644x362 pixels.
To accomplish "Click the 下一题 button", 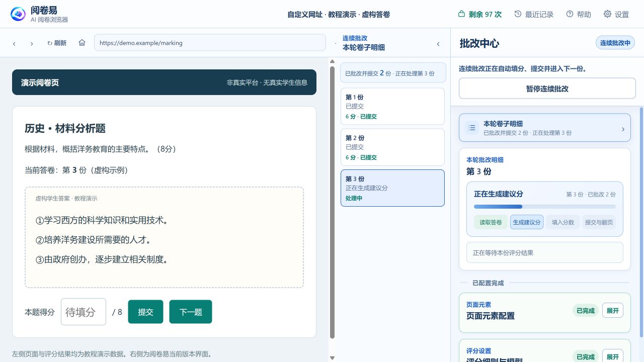I will coord(191,312).
